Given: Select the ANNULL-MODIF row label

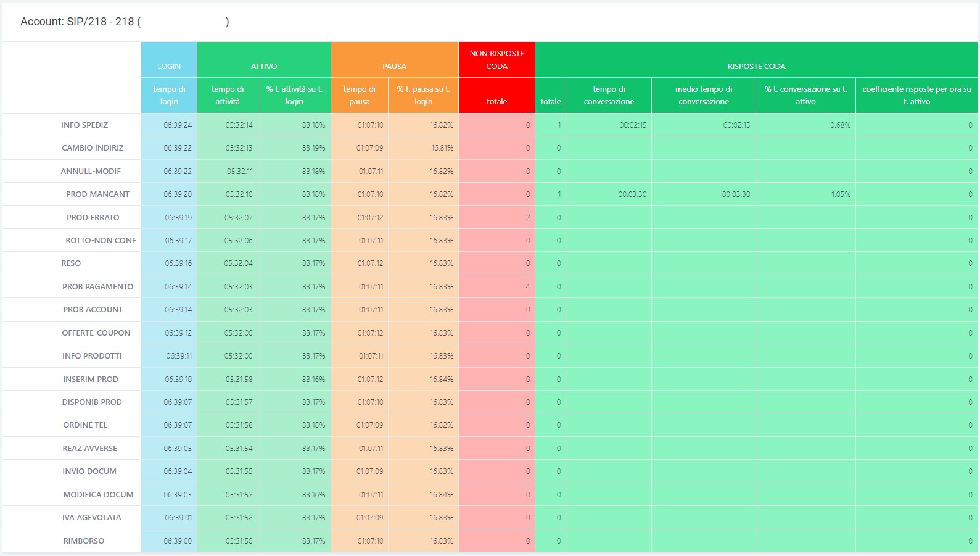Looking at the screenshot, I should coord(91,171).
